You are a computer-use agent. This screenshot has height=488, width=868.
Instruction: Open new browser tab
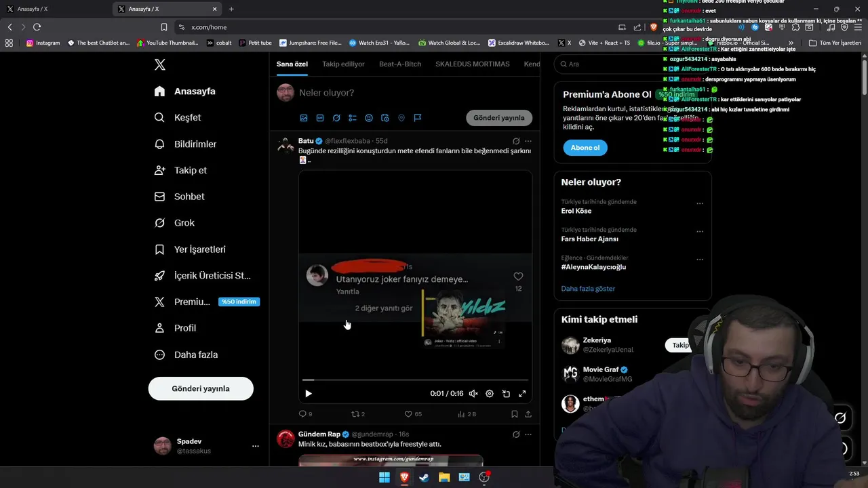point(231,9)
